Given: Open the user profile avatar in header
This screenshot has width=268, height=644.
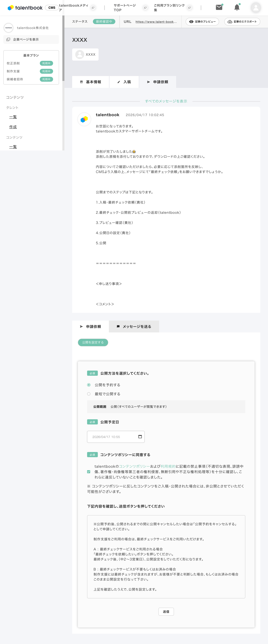Looking at the screenshot, I should (256, 8).
